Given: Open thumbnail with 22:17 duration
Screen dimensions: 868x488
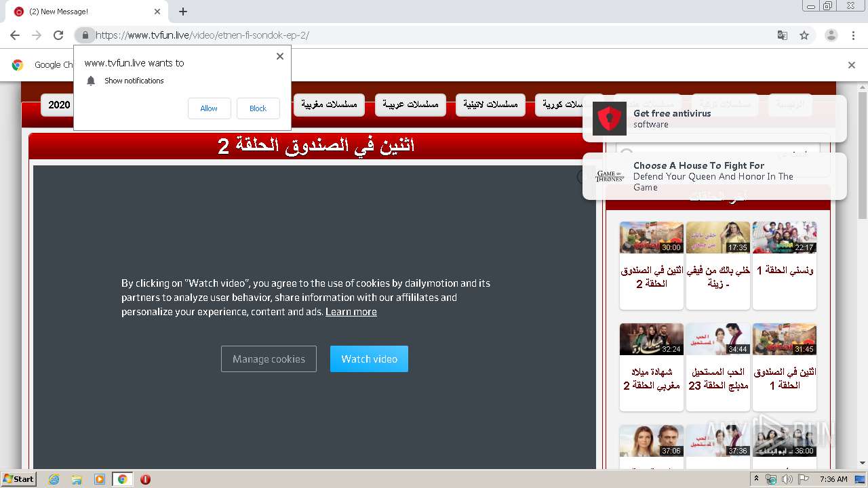Looking at the screenshot, I should pyautogui.click(x=784, y=237).
